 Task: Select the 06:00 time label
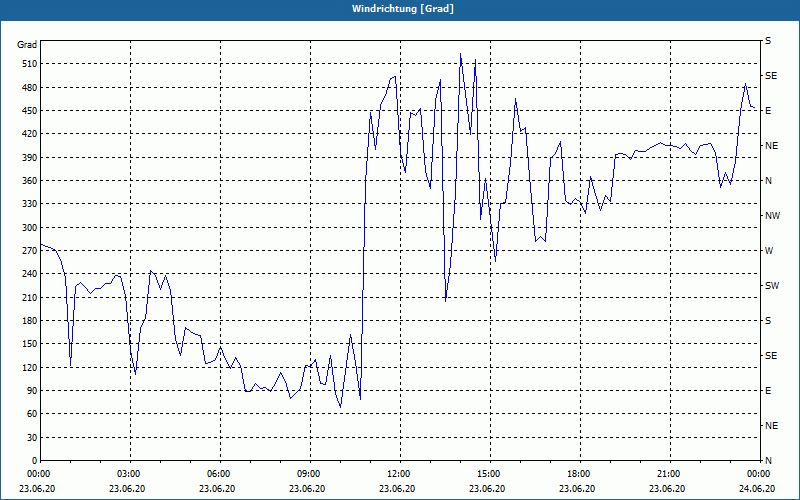coord(220,473)
